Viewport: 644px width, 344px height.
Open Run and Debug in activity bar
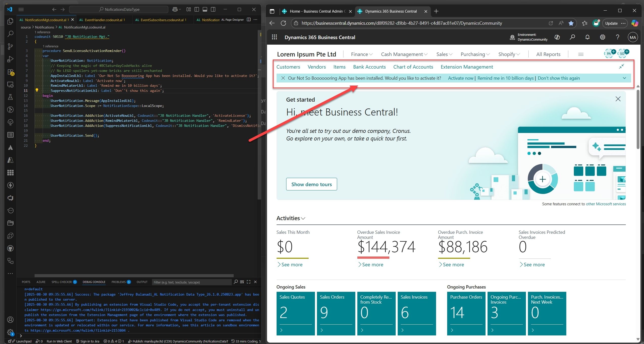[x=10, y=59]
